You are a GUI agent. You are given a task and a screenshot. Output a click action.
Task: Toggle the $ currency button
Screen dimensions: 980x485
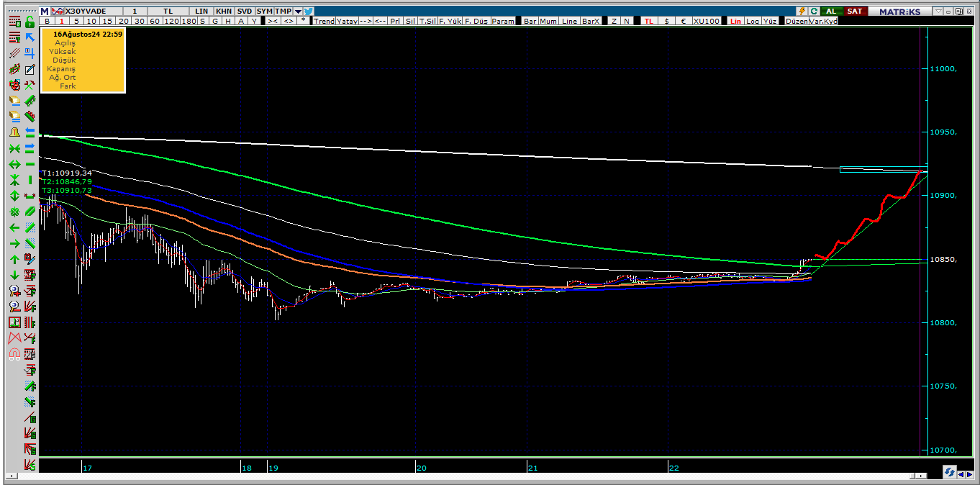coord(667,21)
